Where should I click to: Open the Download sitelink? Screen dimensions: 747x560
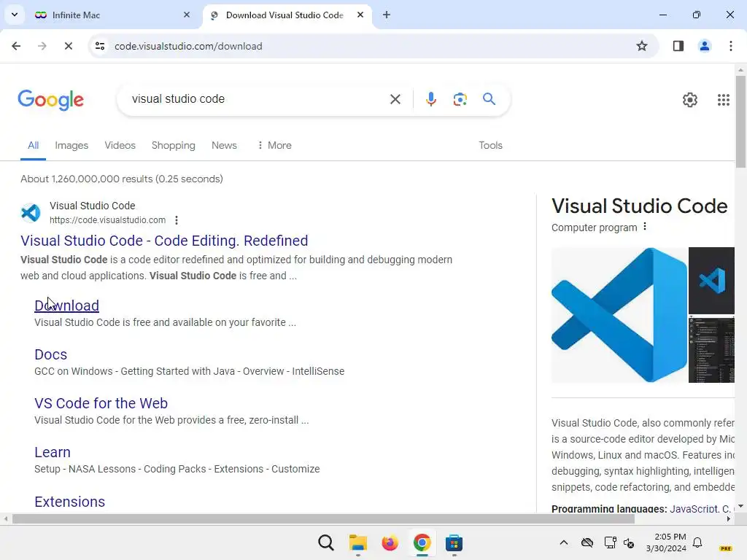point(66,306)
